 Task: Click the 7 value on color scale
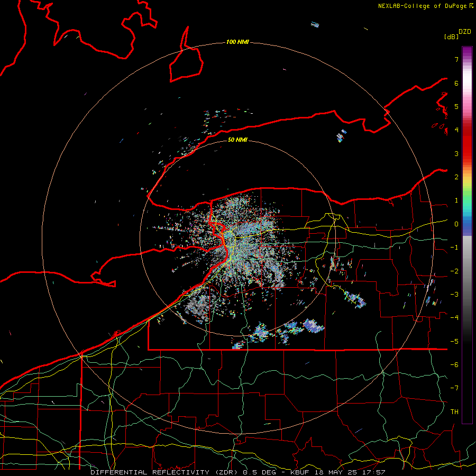[x=456, y=59]
